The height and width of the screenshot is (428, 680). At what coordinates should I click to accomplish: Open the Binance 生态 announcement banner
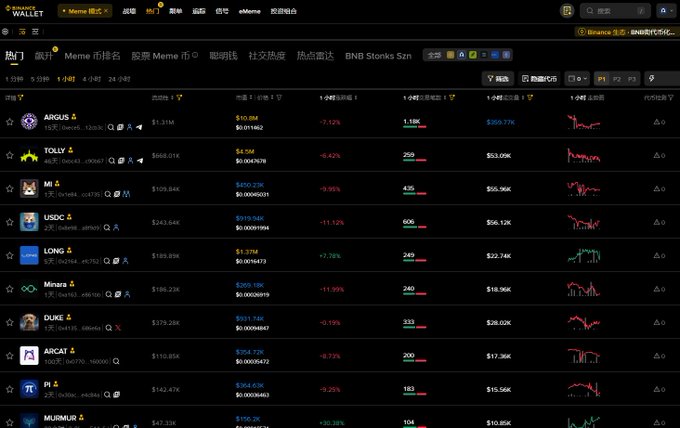tap(626, 32)
